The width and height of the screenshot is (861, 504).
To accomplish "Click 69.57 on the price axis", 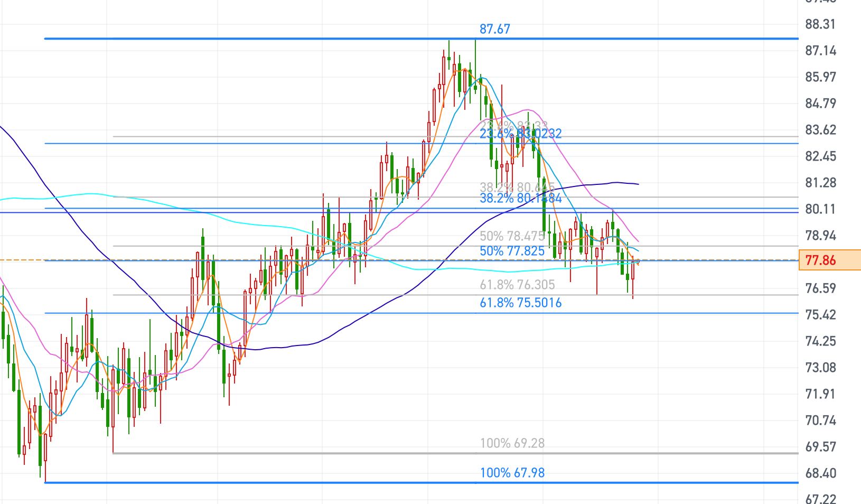I will 820,447.
